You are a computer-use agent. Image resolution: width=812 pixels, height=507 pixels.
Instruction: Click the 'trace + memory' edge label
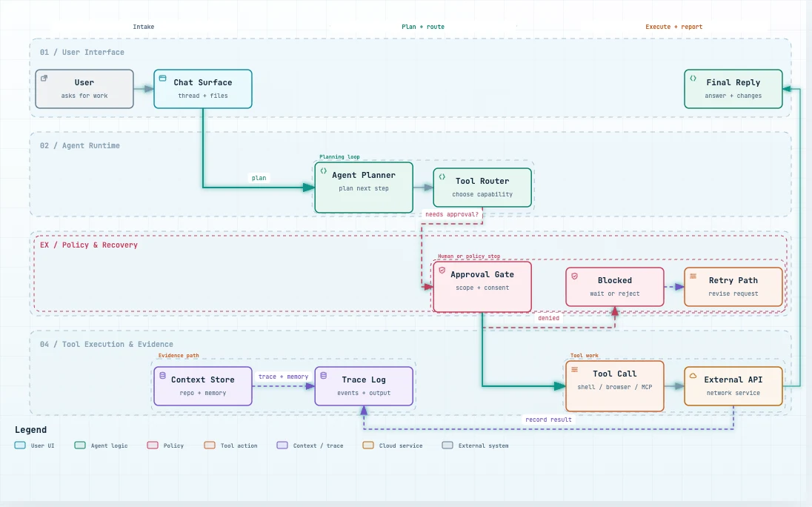click(283, 377)
